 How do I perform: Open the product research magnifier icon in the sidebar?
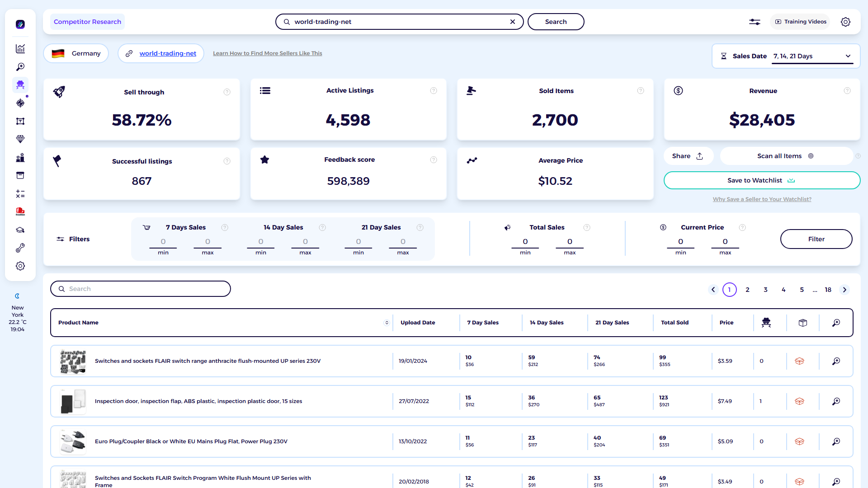point(20,67)
